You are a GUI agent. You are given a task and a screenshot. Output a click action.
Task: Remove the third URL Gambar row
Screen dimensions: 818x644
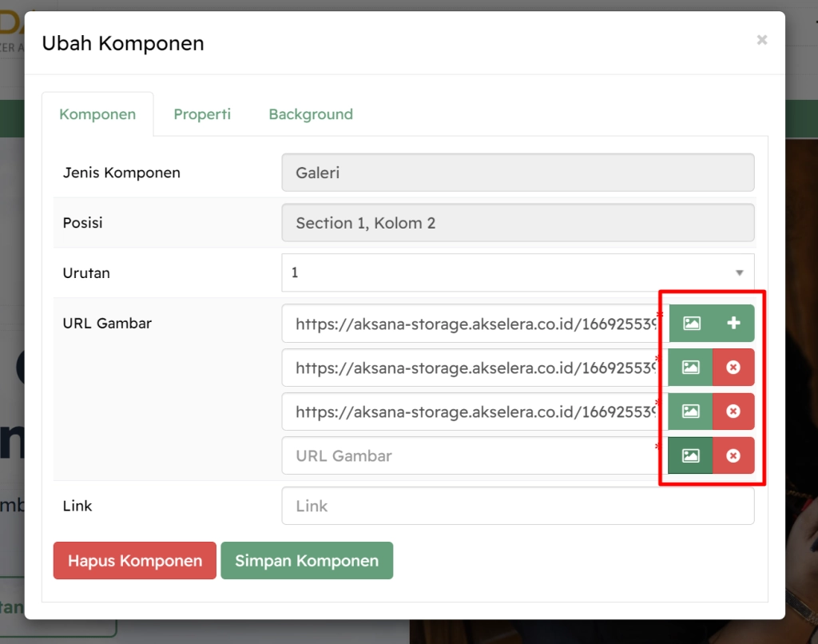pos(733,411)
